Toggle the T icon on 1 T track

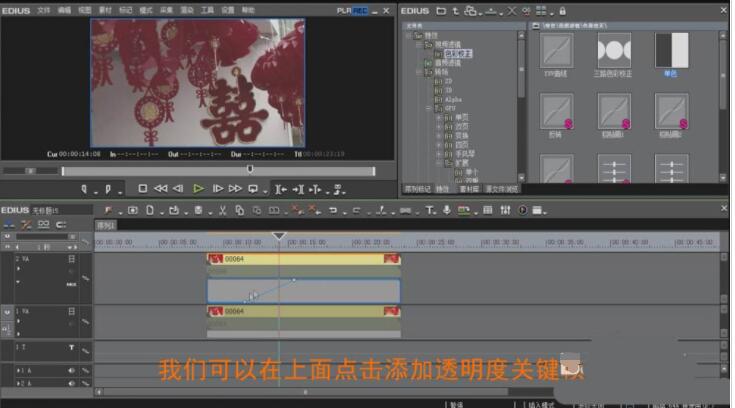pos(71,348)
